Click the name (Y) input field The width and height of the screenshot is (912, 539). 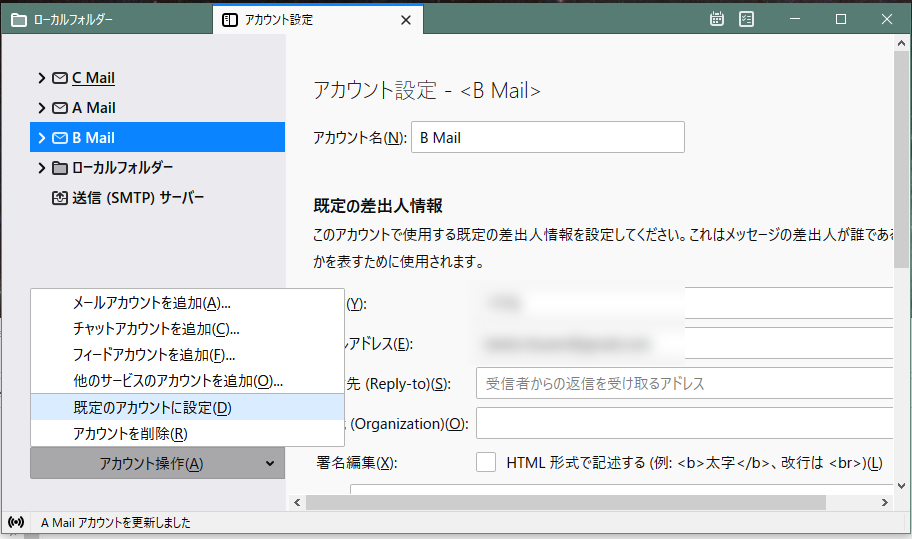click(684, 303)
